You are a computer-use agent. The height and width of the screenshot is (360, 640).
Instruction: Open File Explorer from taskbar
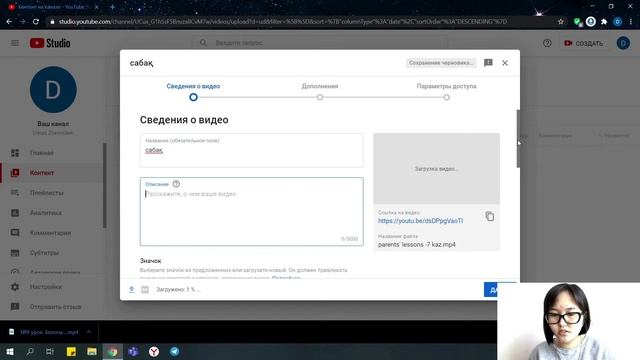(92, 351)
